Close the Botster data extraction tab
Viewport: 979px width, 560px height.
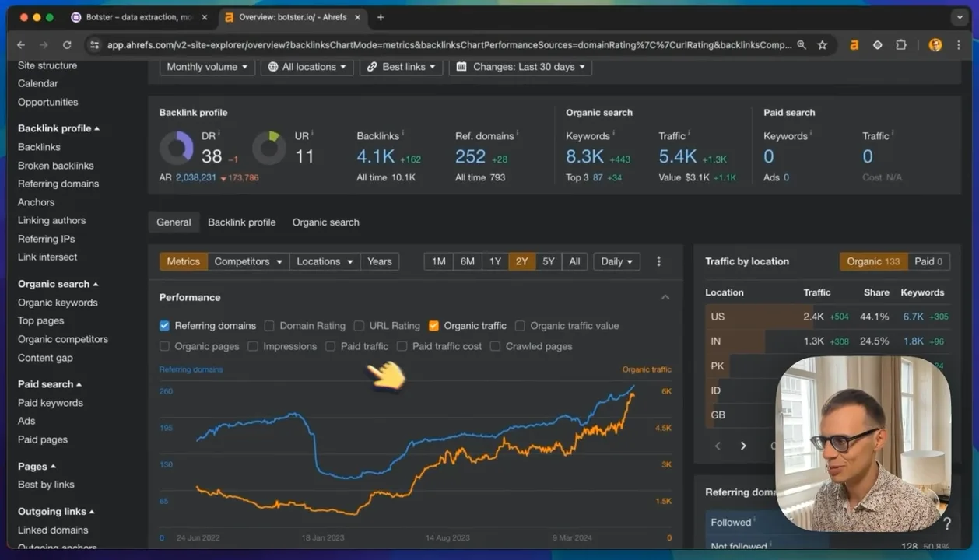pyautogui.click(x=205, y=17)
